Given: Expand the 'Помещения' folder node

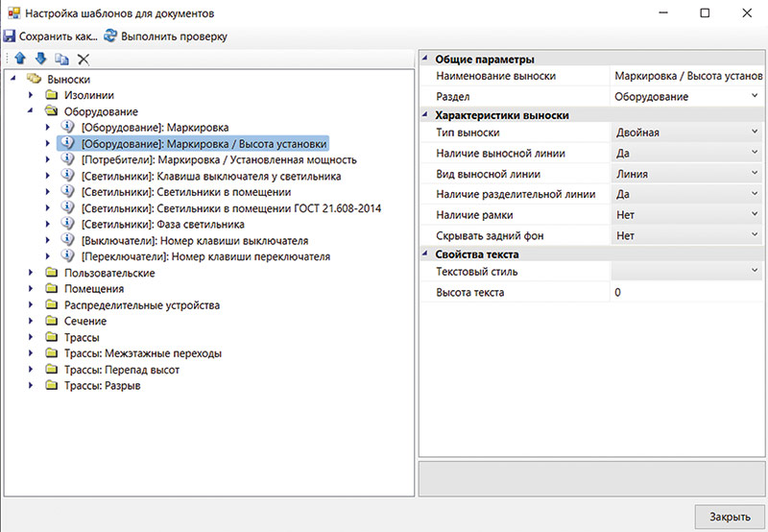Looking at the screenshot, I should 31,289.
